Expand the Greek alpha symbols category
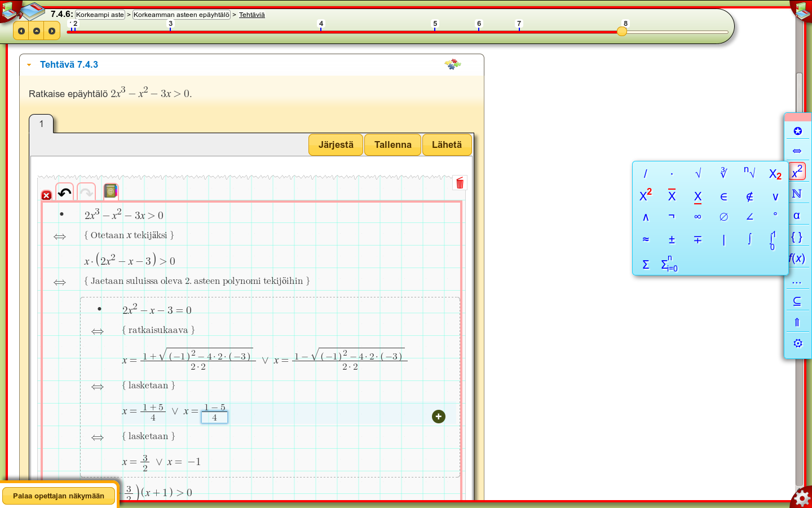Viewport: 812px width, 508px height. tap(797, 215)
